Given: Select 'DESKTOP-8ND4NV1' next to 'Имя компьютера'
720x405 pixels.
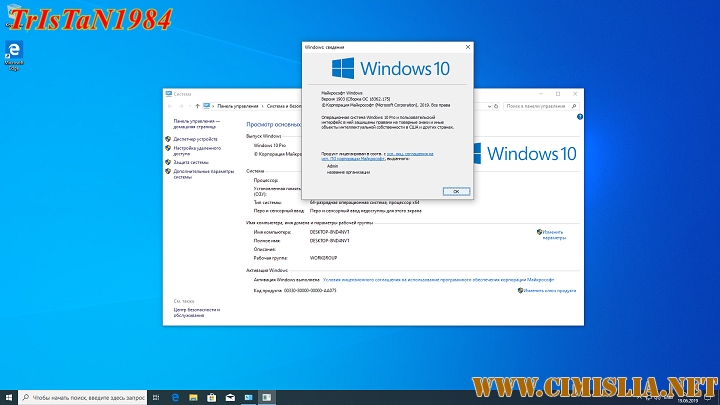Looking at the screenshot, I should tap(329, 232).
